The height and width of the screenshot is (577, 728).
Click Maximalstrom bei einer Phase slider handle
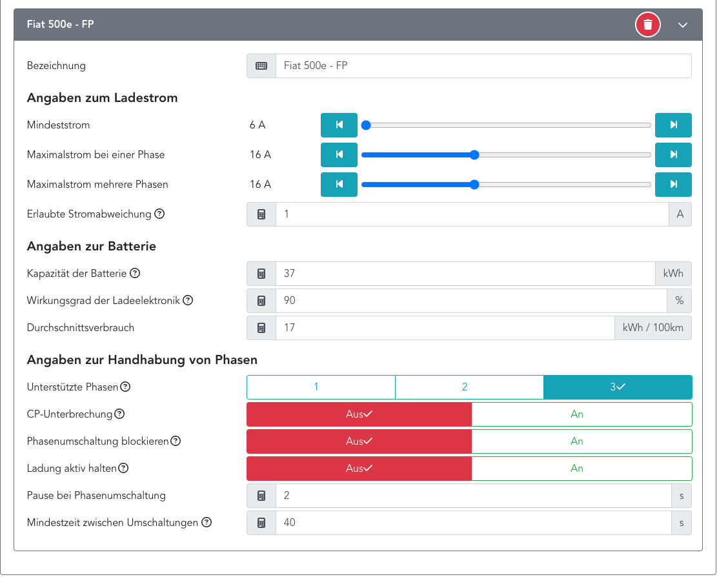point(474,155)
